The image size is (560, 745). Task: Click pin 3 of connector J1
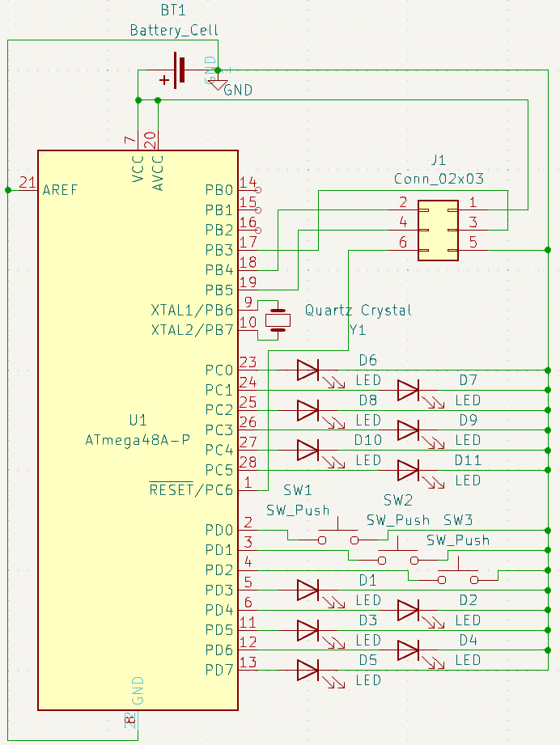point(473,222)
